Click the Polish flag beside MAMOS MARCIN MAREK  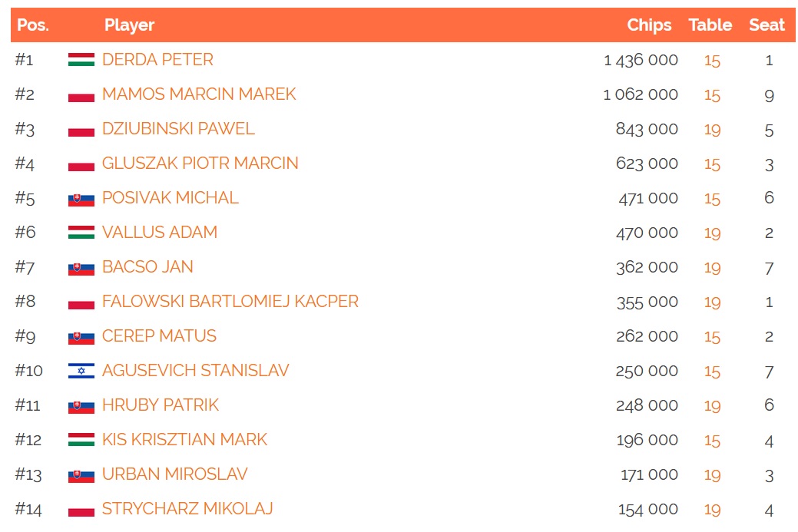(x=81, y=94)
